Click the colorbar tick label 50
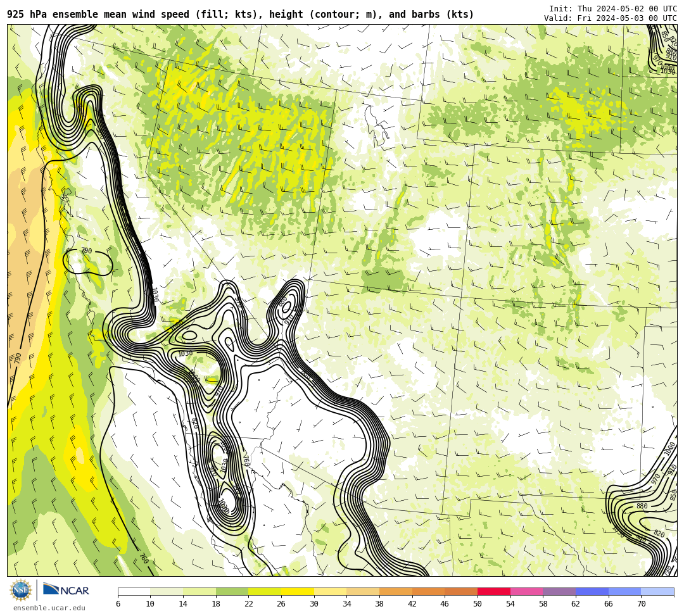 point(478,604)
